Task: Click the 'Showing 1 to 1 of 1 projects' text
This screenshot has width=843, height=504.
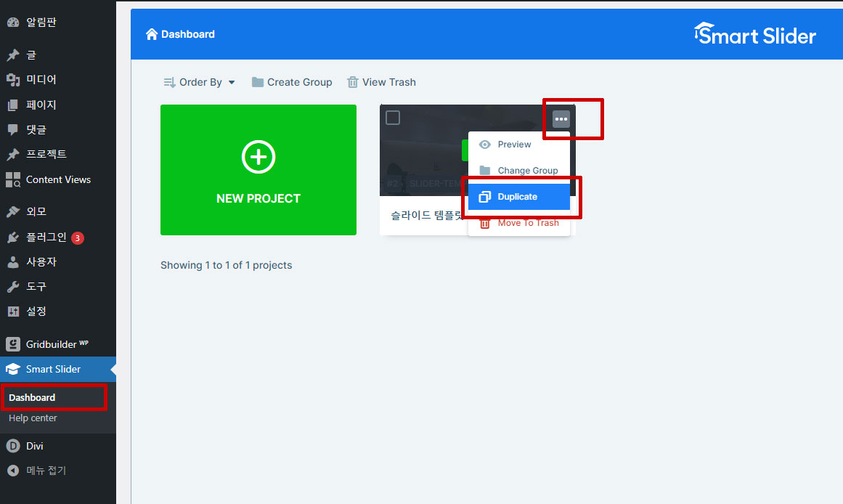Action: click(227, 265)
